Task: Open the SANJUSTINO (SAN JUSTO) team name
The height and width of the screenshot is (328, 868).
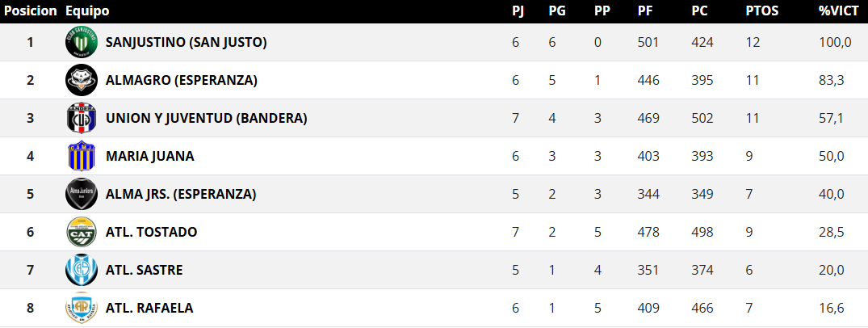Action: click(x=186, y=42)
